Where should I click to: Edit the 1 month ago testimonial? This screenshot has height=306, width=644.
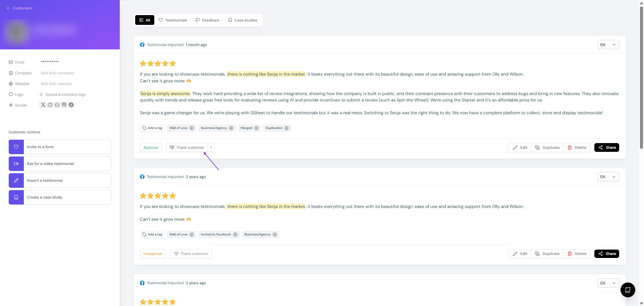[x=520, y=147]
